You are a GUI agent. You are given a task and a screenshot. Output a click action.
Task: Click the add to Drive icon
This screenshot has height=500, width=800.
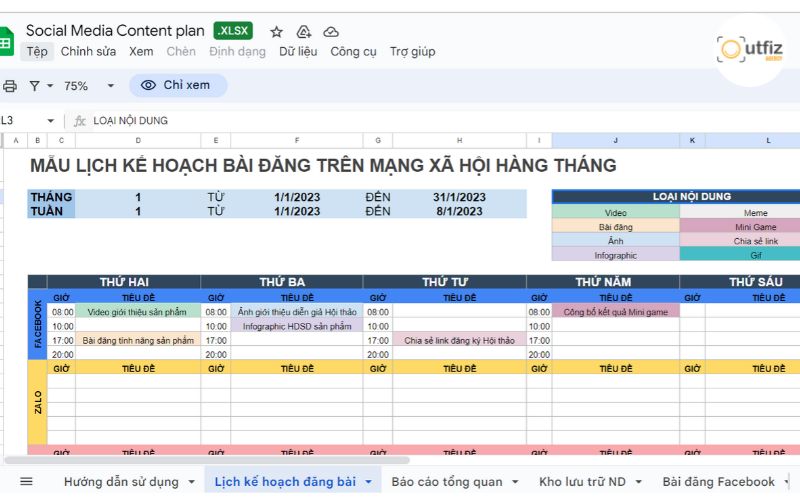(x=304, y=32)
